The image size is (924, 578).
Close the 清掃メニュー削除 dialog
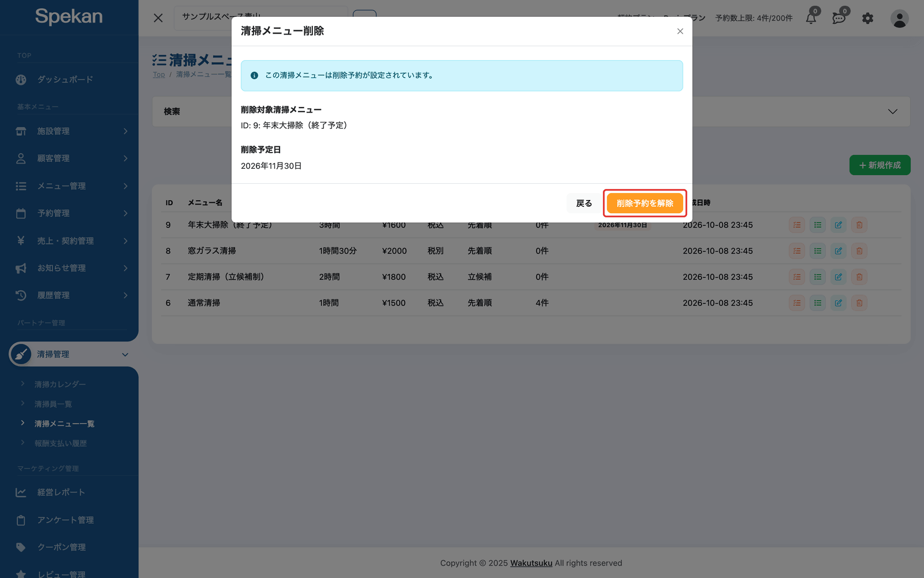pyautogui.click(x=680, y=31)
